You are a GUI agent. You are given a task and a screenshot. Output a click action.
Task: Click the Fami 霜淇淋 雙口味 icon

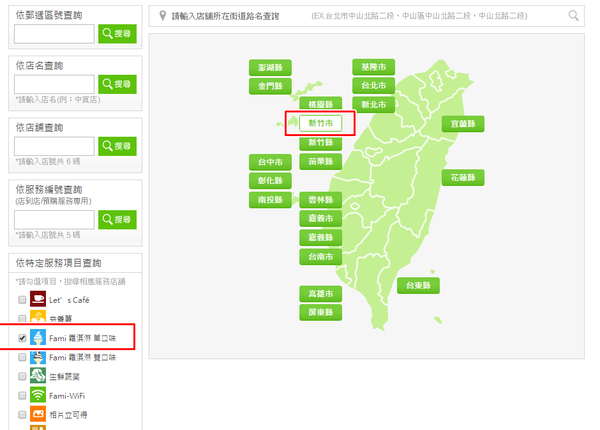tap(39, 357)
